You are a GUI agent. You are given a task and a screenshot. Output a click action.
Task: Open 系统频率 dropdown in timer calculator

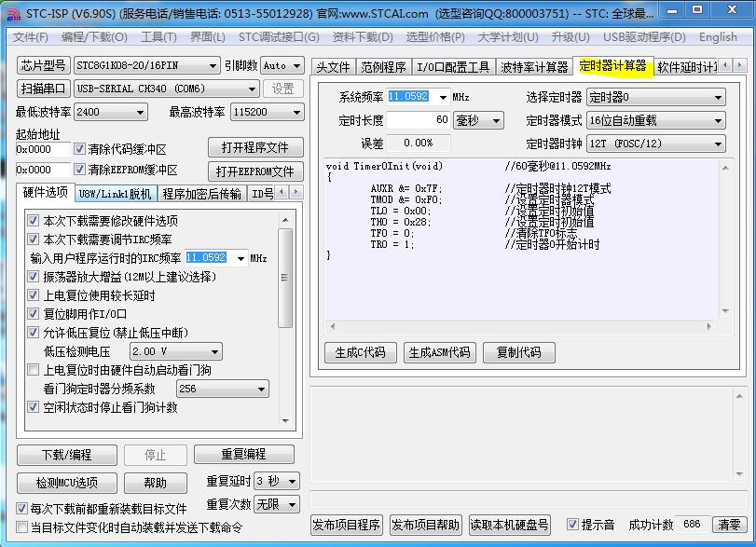tap(443, 97)
